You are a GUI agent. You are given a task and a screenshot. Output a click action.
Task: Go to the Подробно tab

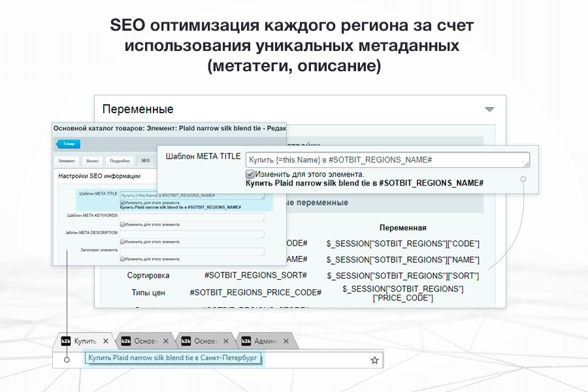tap(120, 161)
